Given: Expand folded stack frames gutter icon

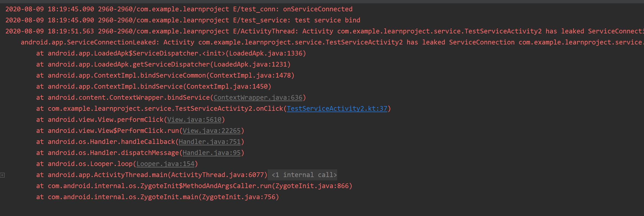Looking at the screenshot, I should (2, 175).
